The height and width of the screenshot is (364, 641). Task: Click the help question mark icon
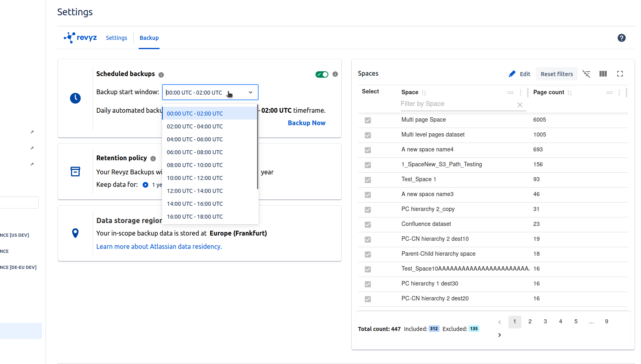coord(621,38)
